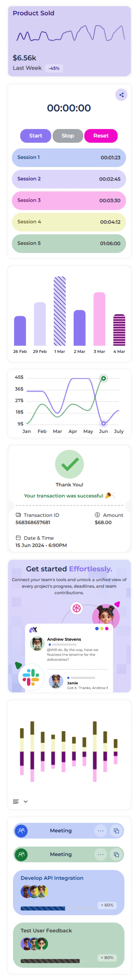Click the green highlighted Jun data point
The width and height of the screenshot is (139, 980).
[x=103, y=378]
